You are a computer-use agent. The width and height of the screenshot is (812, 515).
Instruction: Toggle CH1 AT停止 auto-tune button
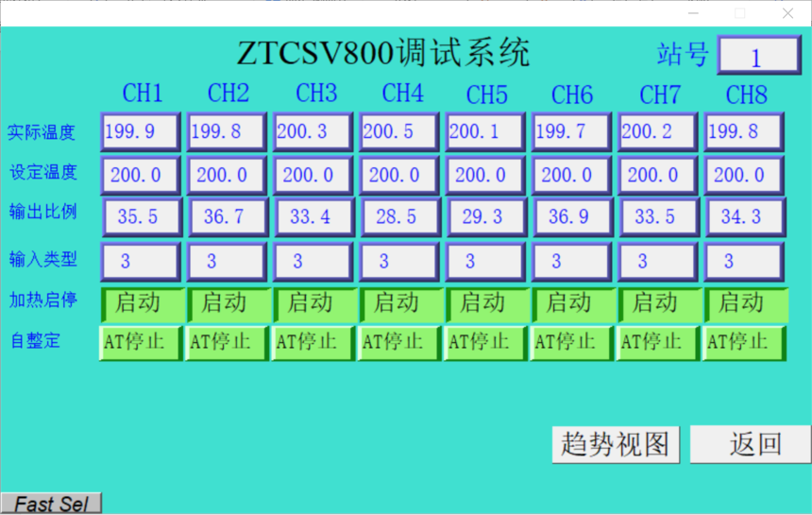pyautogui.click(x=141, y=342)
